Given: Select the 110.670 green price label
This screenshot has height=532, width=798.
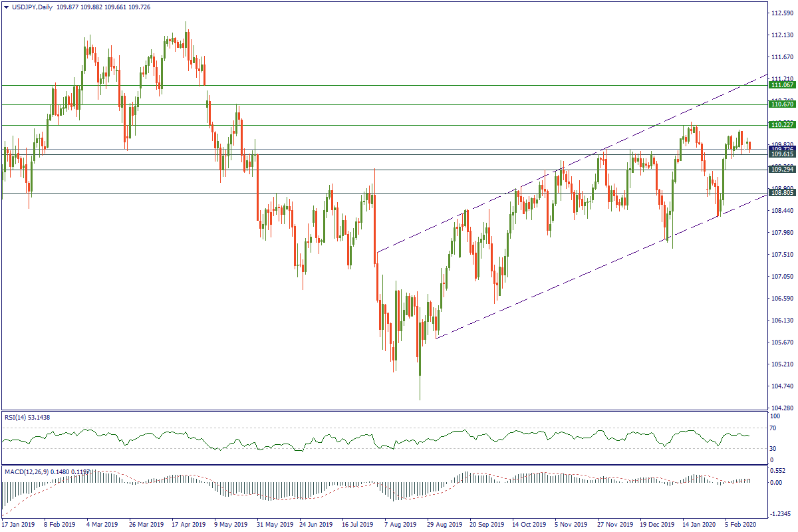Looking at the screenshot, I should [781, 104].
